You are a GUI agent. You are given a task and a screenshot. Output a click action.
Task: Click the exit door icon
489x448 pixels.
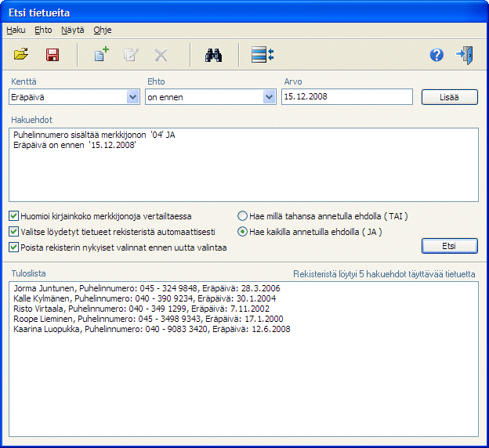[464, 55]
